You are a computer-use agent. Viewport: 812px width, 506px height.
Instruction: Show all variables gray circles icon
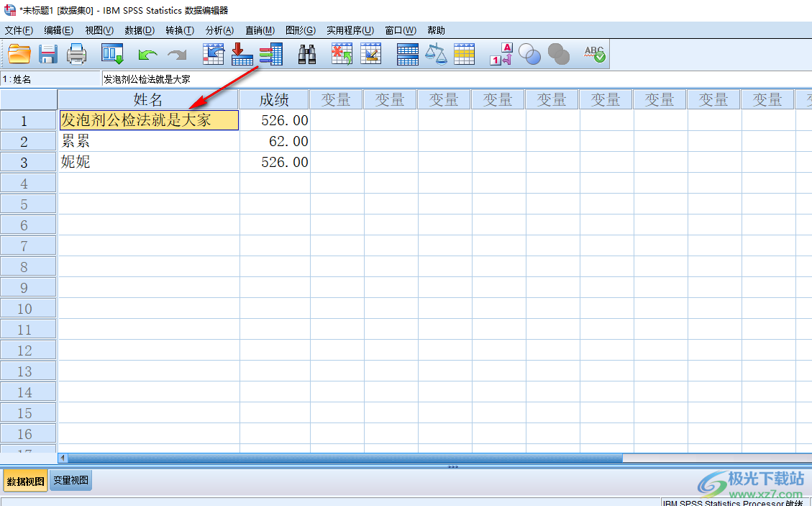click(559, 54)
